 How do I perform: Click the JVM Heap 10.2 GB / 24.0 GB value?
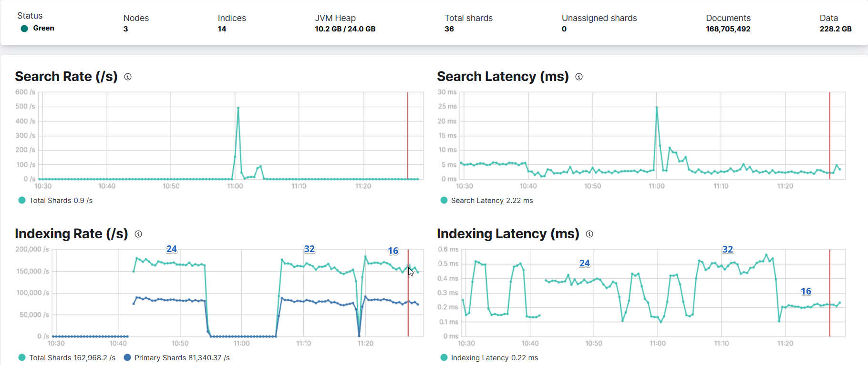(345, 29)
